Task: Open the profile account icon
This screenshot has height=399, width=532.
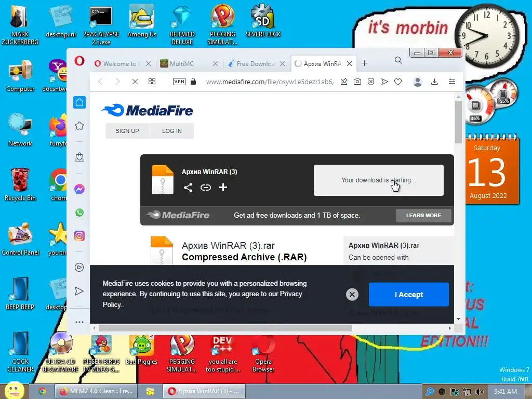Action: coord(418,82)
